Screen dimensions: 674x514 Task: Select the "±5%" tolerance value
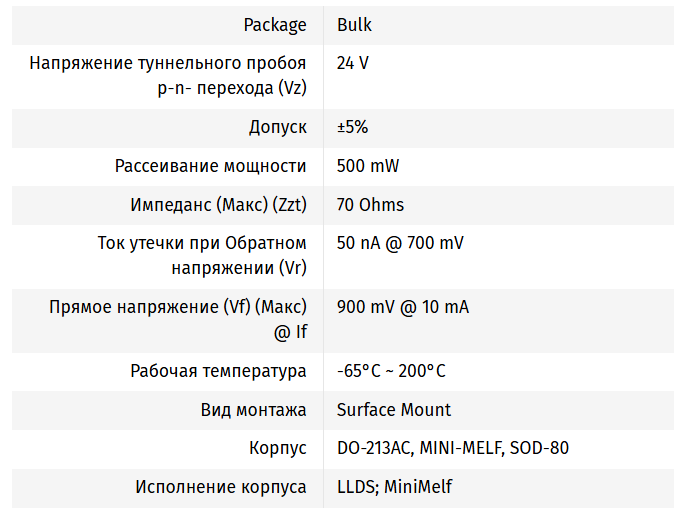pyautogui.click(x=353, y=127)
